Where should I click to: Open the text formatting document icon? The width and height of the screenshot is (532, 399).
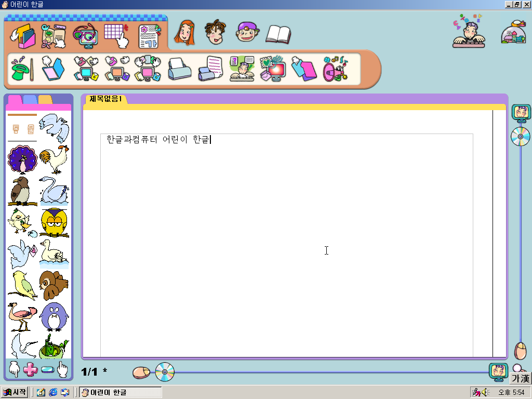149,35
